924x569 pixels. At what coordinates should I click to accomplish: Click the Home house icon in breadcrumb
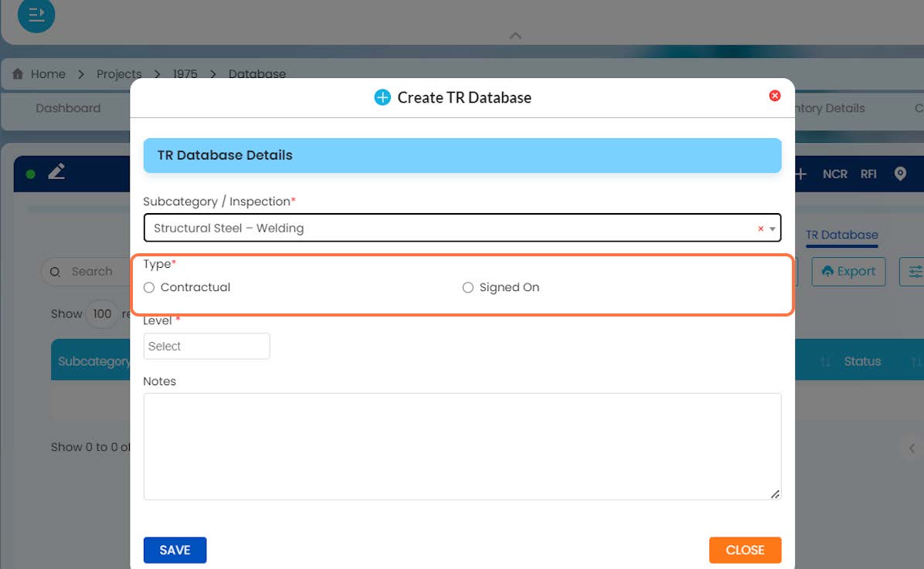(x=18, y=73)
